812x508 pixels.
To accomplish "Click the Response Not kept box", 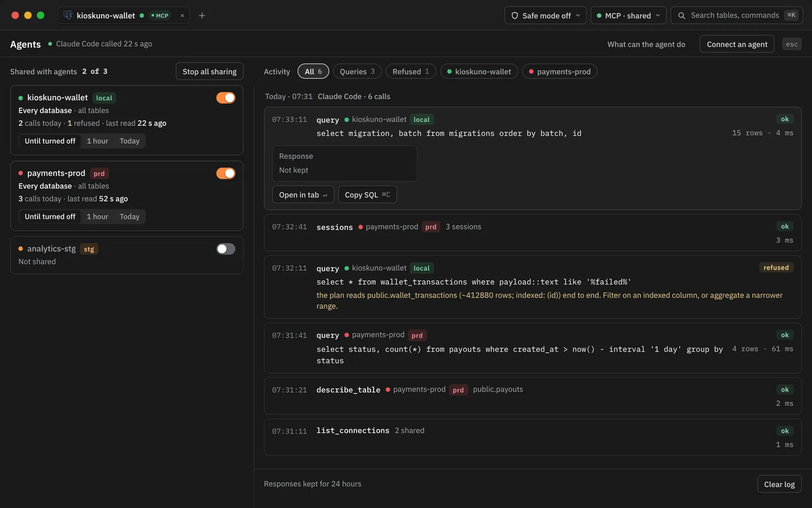I will tap(345, 164).
